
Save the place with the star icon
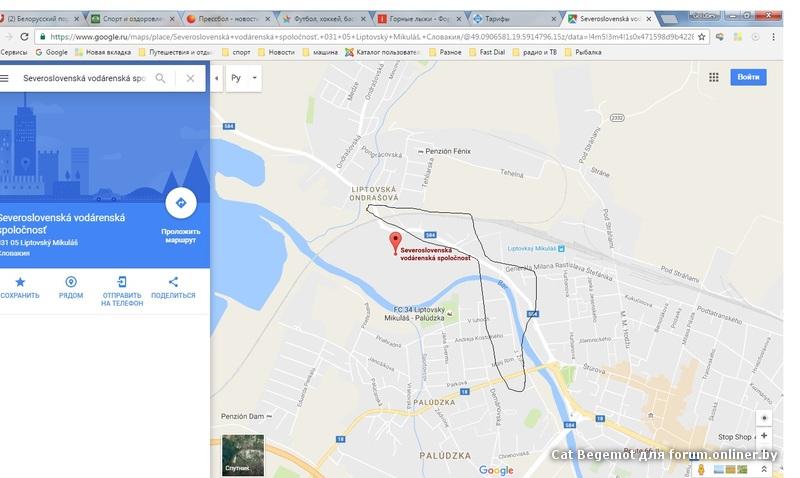click(x=20, y=282)
